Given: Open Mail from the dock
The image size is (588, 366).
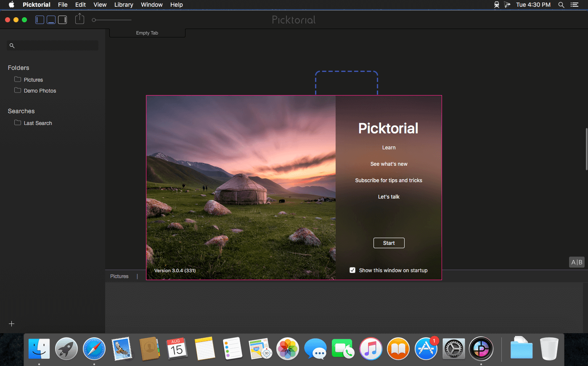Looking at the screenshot, I should point(122,349).
